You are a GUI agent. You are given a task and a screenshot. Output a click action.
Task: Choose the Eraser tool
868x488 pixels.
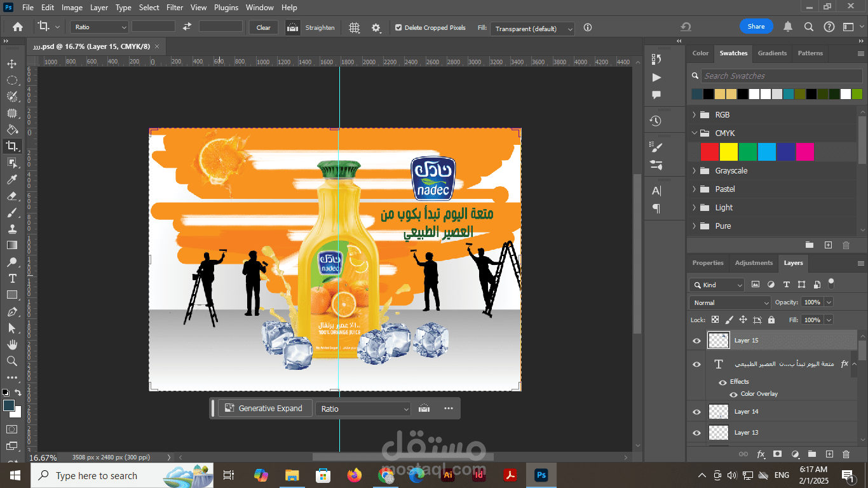tap(11, 196)
